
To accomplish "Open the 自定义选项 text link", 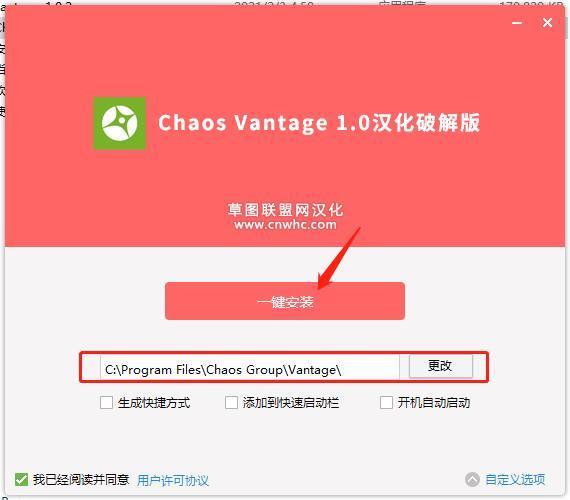I will point(515,479).
